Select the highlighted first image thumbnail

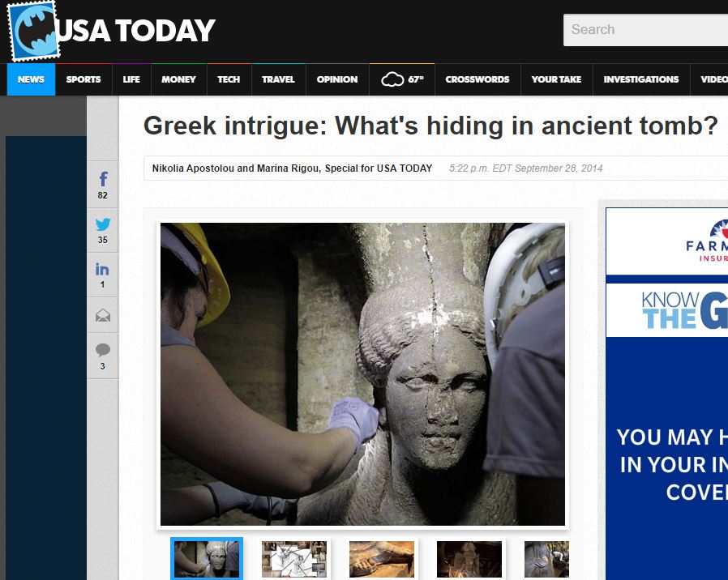tap(207, 558)
